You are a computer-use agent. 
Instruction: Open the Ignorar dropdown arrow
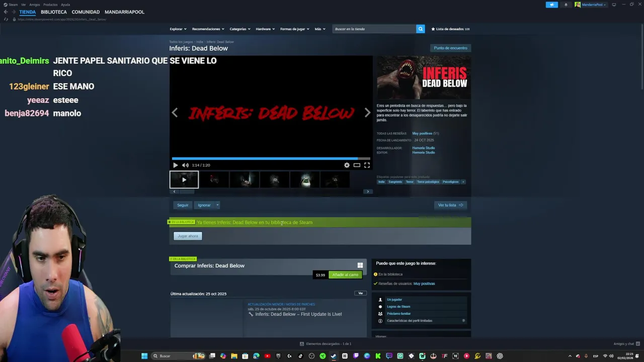[217, 205]
